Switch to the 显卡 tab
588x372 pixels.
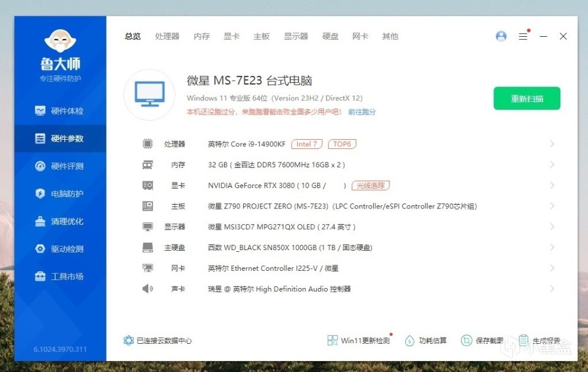(232, 36)
